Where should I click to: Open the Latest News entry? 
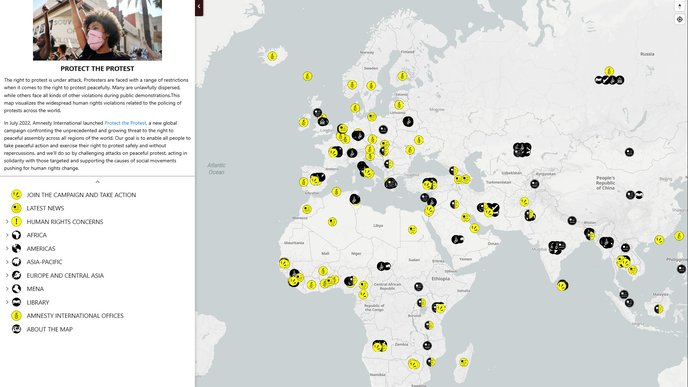click(45, 208)
